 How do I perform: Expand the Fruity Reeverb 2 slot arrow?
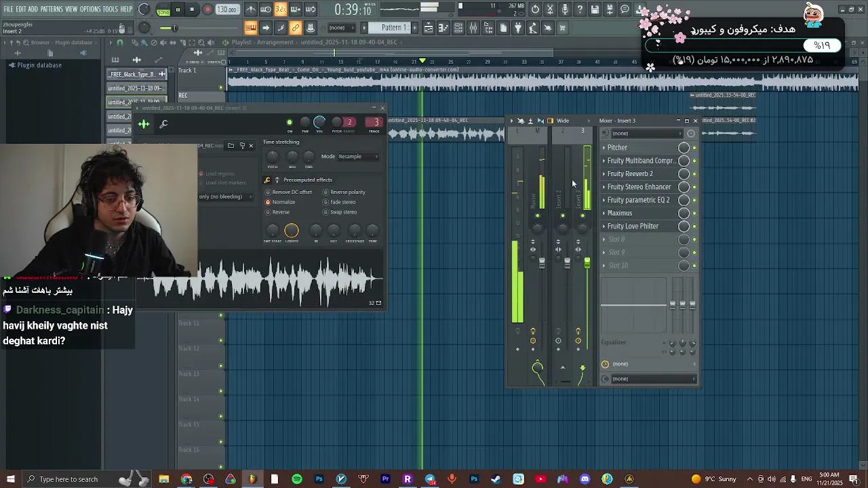pyautogui.click(x=604, y=174)
